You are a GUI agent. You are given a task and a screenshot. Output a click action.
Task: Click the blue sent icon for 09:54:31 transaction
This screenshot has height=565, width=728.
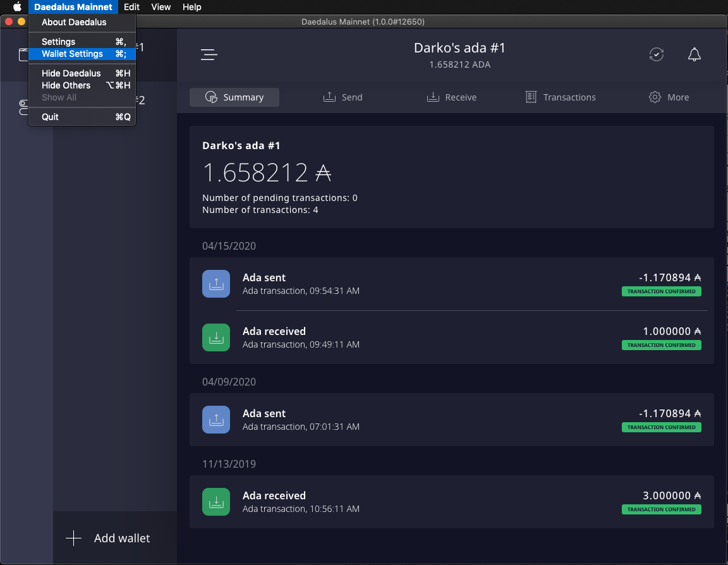coord(216,284)
